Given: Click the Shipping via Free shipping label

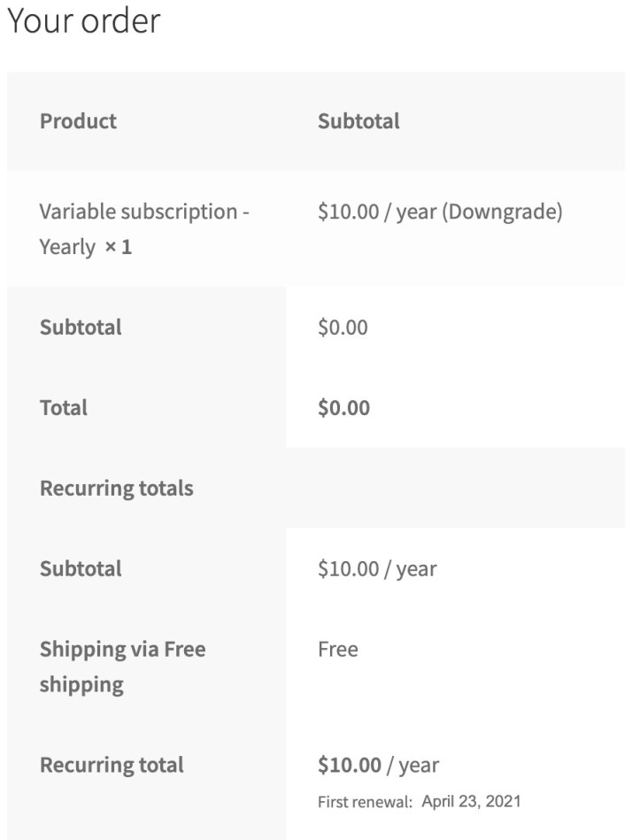Looking at the screenshot, I should [122, 667].
